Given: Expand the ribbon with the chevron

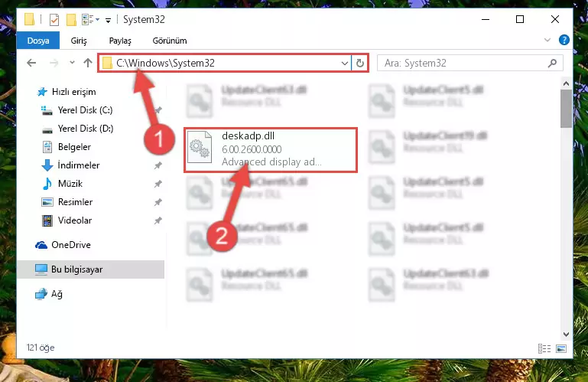Looking at the screenshot, I should [547, 40].
